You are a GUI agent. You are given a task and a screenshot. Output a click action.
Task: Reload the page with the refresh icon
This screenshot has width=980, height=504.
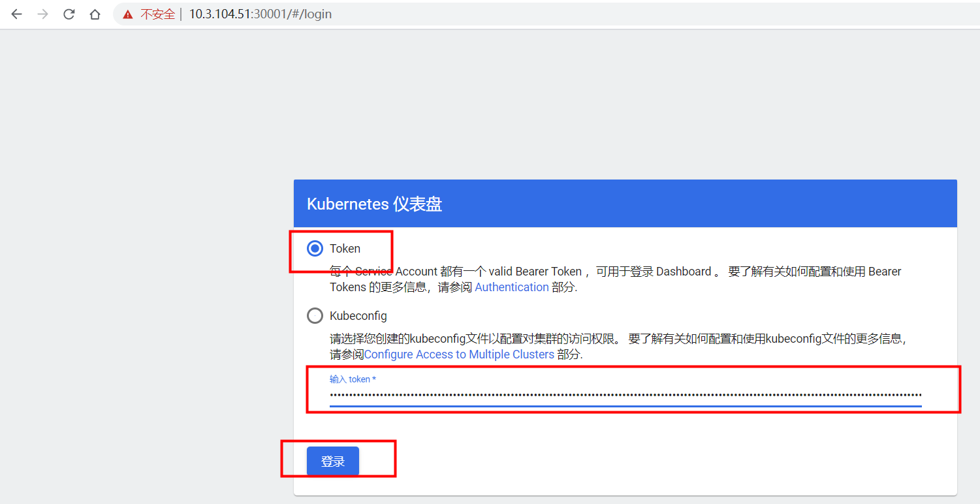[x=69, y=14]
